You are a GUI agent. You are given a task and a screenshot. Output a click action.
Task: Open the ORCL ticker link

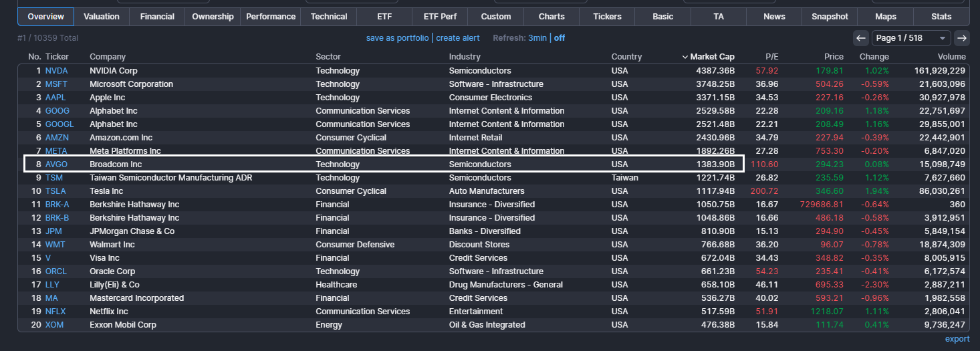55,271
